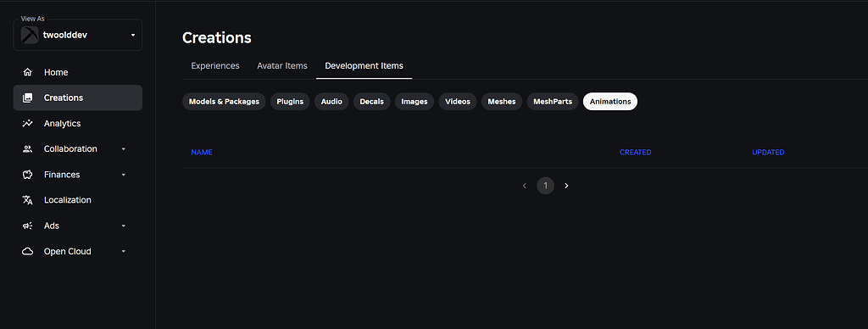Click the Ads megaphone icon

tap(27, 226)
